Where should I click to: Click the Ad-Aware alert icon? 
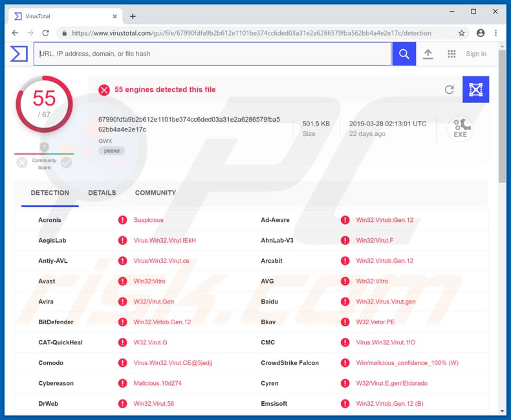(345, 220)
